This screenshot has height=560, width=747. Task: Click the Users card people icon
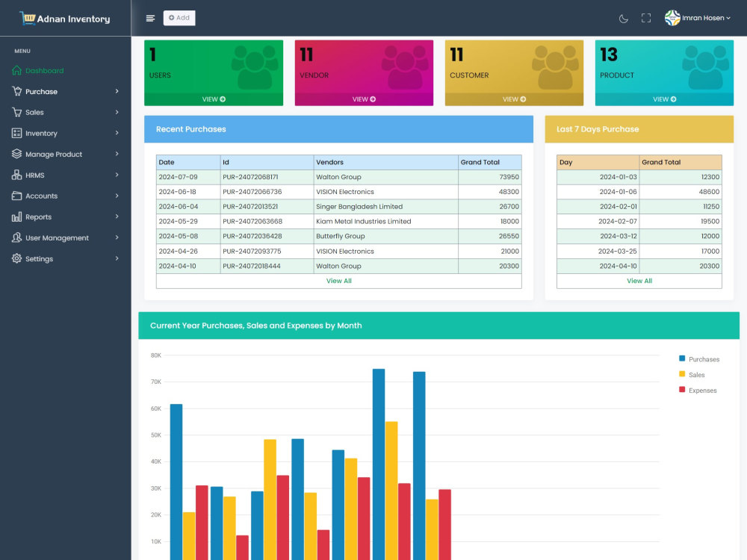[x=255, y=67]
